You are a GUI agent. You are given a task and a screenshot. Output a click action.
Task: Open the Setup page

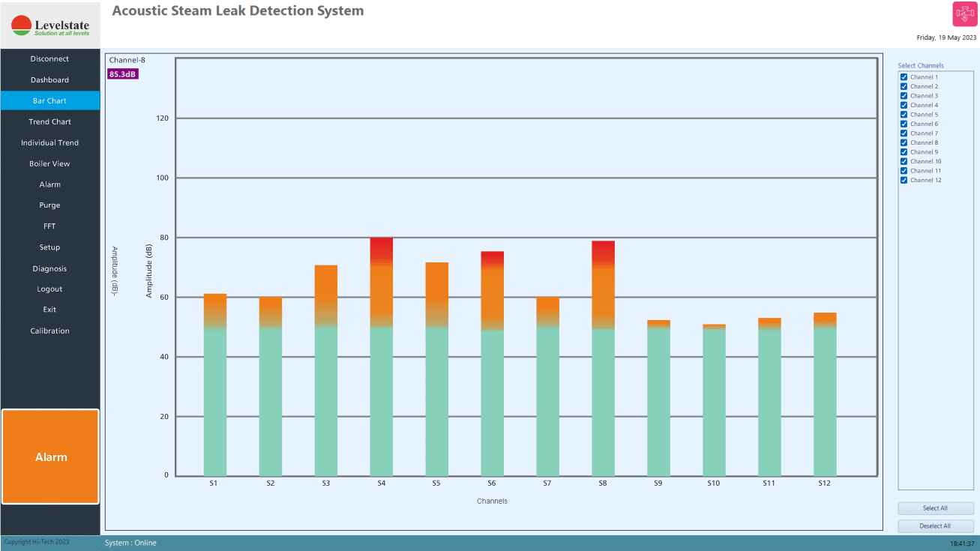pyautogui.click(x=49, y=247)
